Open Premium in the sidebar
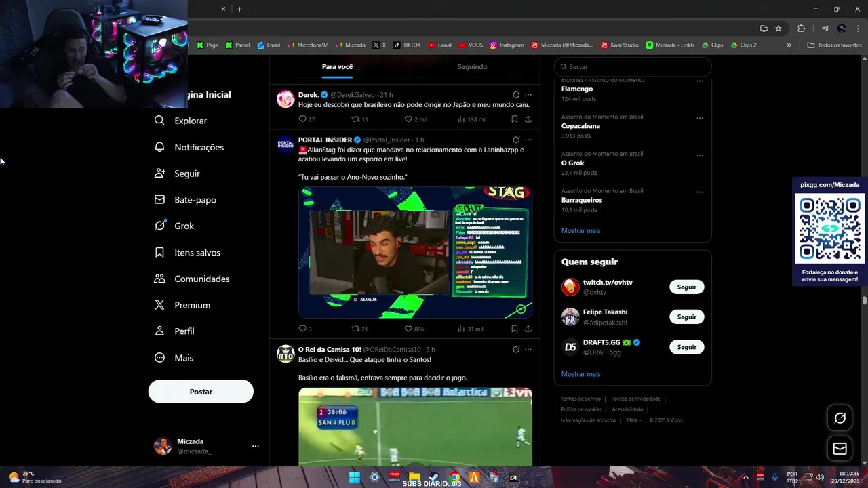 (x=182, y=305)
